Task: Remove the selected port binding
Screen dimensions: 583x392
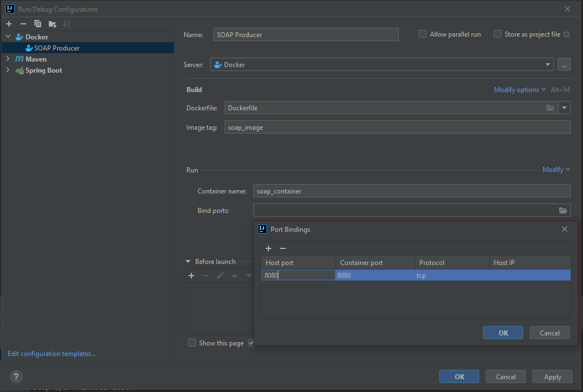Action: [282, 248]
